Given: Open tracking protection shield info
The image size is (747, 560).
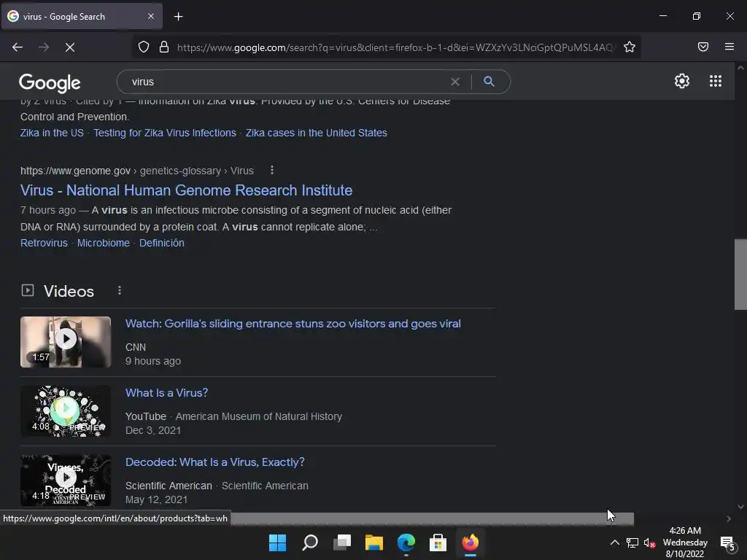Looking at the screenshot, I should [144, 47].
